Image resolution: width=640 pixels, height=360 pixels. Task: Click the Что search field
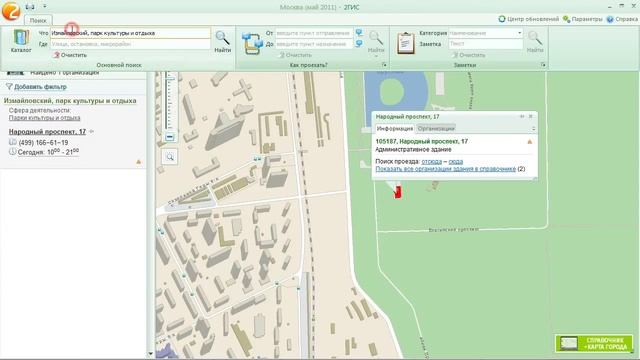[130, 33]
